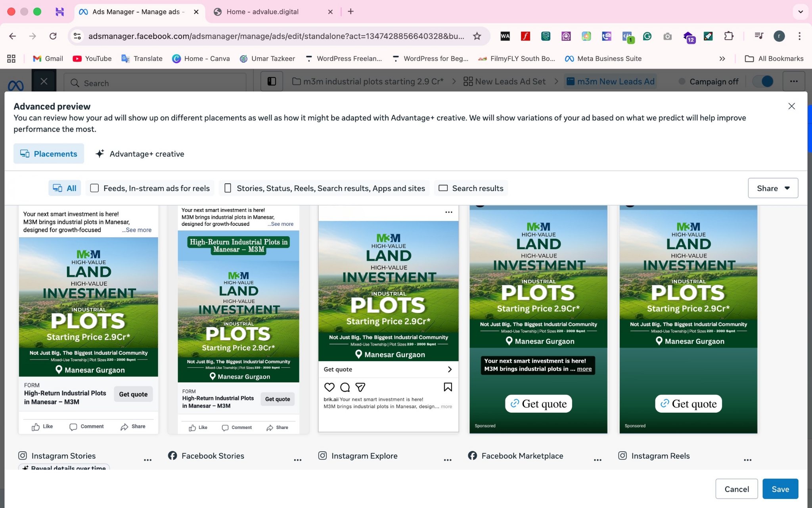
Task: Select the Placements tab
Action: coord(49,154)
